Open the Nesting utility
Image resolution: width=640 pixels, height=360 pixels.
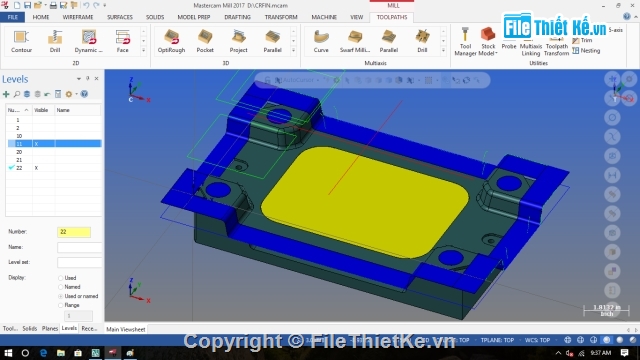coord(586,51)
